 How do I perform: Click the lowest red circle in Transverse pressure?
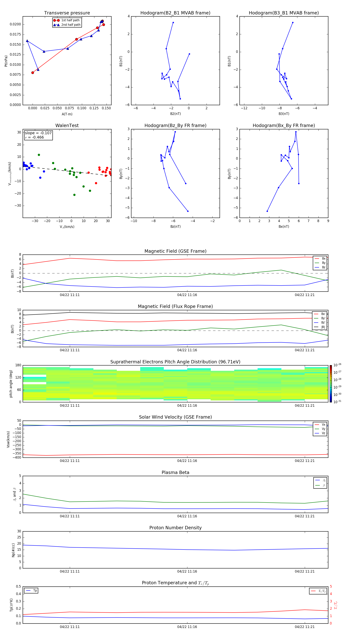[x=33, y=73]
